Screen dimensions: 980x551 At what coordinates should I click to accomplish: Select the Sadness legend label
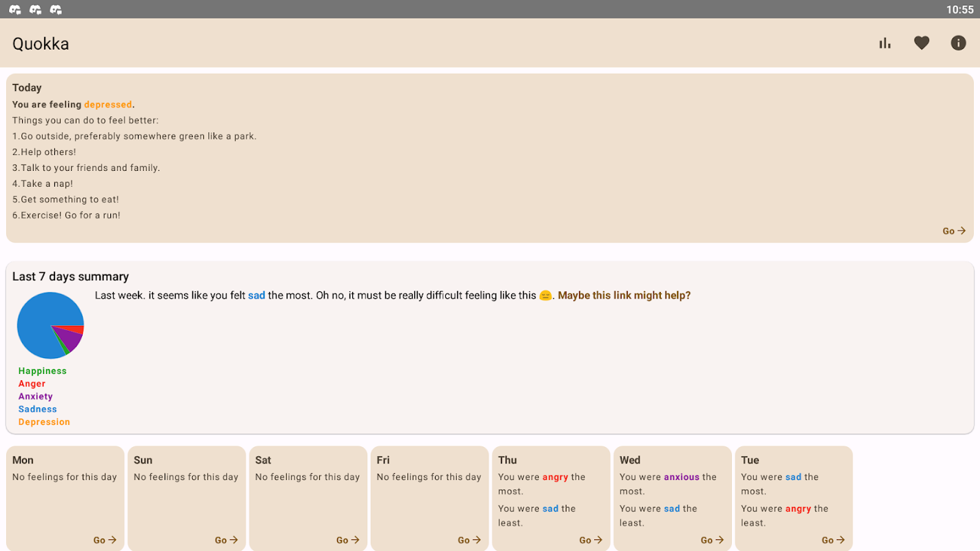pos(38,409)
